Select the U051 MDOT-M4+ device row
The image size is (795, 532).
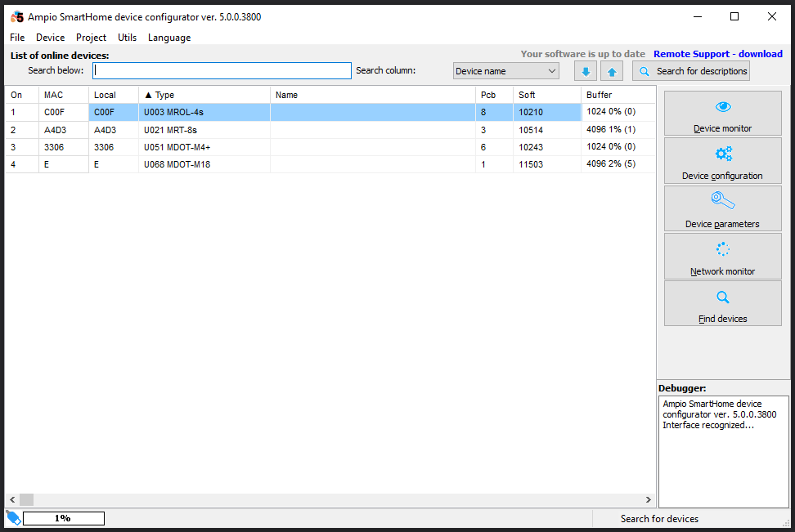point(330,147)
